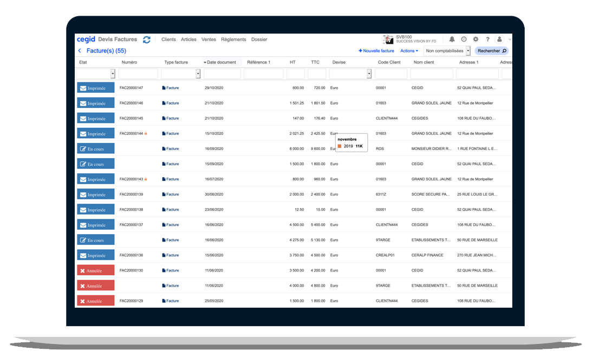This screenshot has width=593, height=364.
Task: Click the En cours status button on FAC20000140 row
Action: (95, 148)
